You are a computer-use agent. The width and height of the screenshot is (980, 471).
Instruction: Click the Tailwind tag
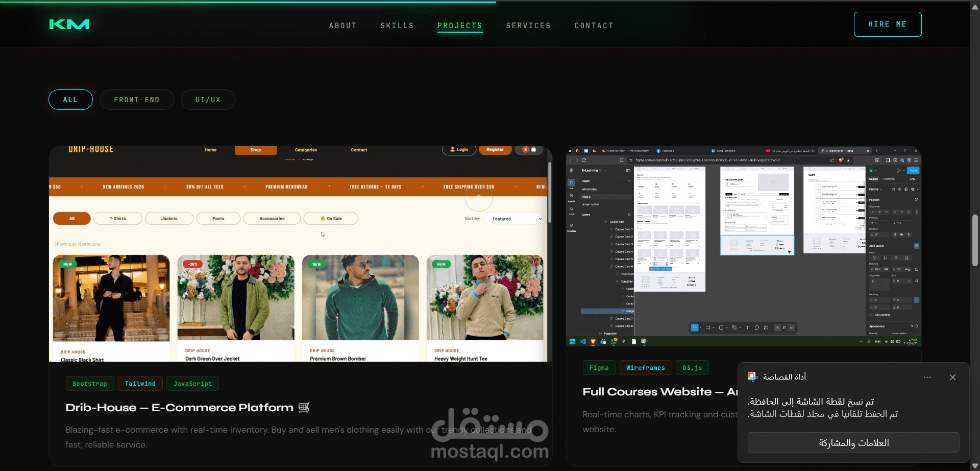click(x=140, y=384)
